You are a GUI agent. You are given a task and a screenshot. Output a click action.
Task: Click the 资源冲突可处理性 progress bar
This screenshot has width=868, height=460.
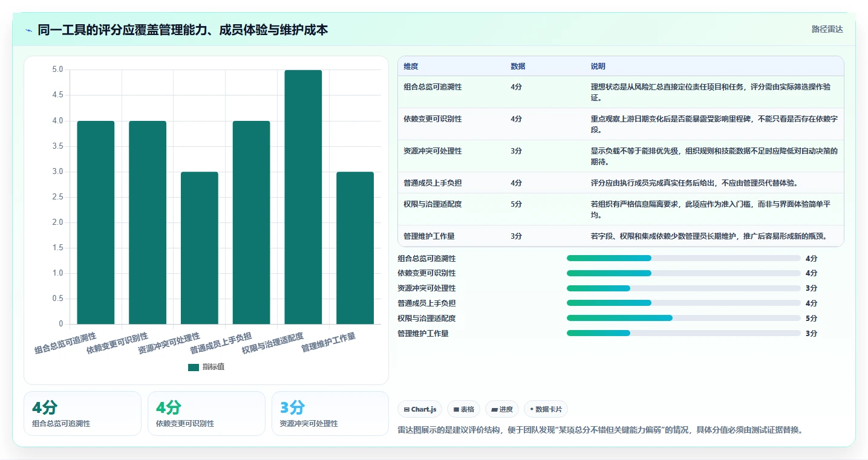684,288
